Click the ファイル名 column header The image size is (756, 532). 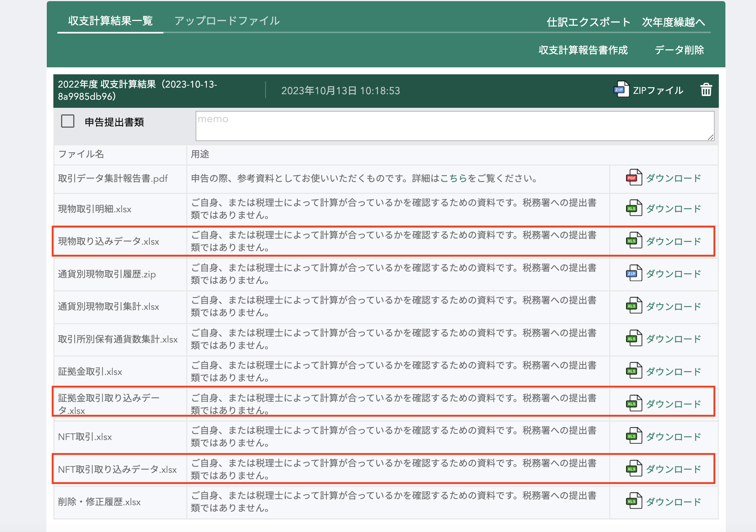(81, 154)
